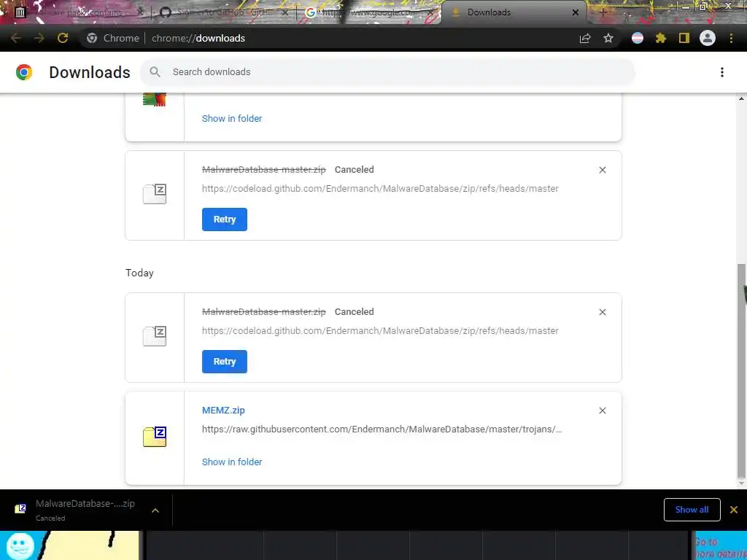747x560 pixels.
Task: Click the magnifier icon in search downloads
Action: (155, 72)
